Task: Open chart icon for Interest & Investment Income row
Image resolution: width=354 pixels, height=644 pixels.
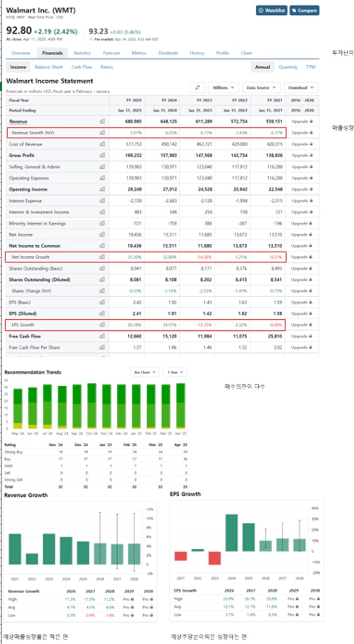Action: coord(102,212)
